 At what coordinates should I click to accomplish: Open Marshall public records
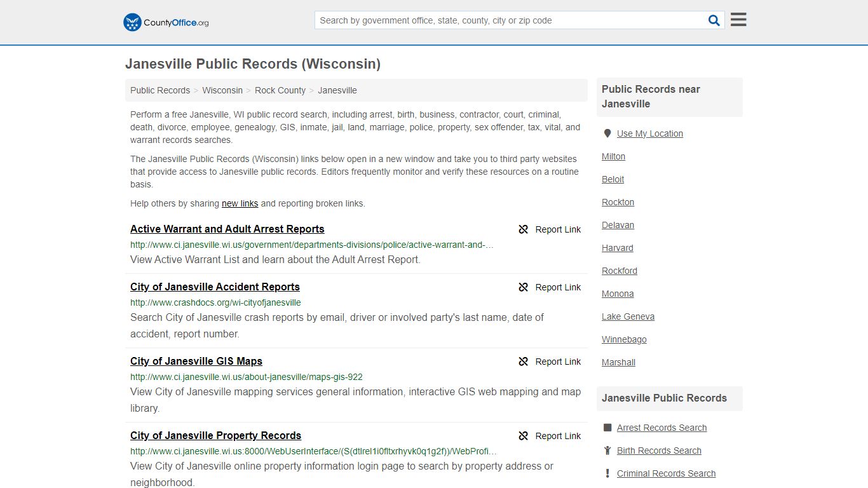[618, 362]
